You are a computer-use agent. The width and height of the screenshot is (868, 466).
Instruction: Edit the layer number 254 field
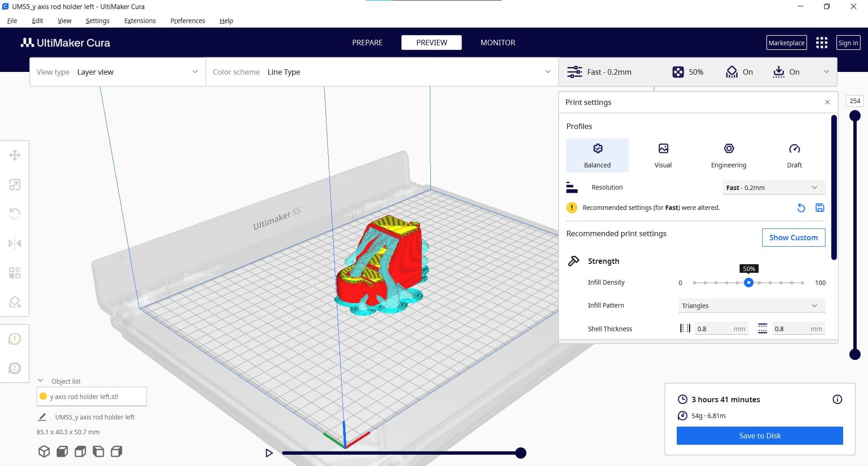854,101
